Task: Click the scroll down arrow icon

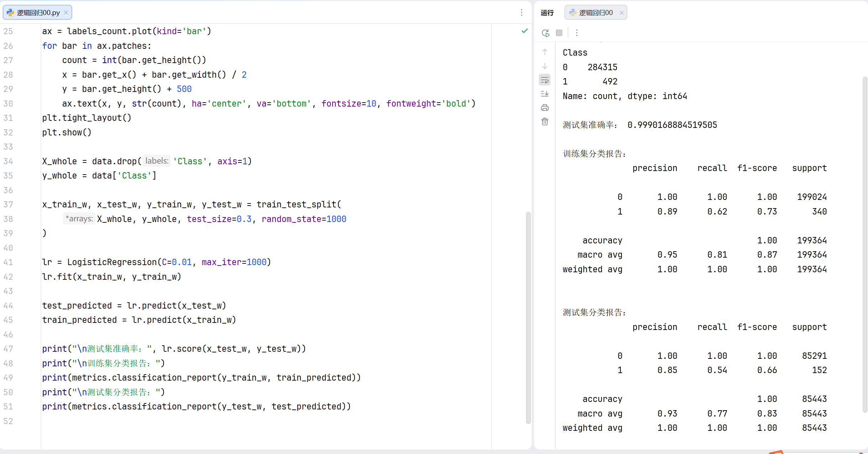Action: tap(545, 66)
